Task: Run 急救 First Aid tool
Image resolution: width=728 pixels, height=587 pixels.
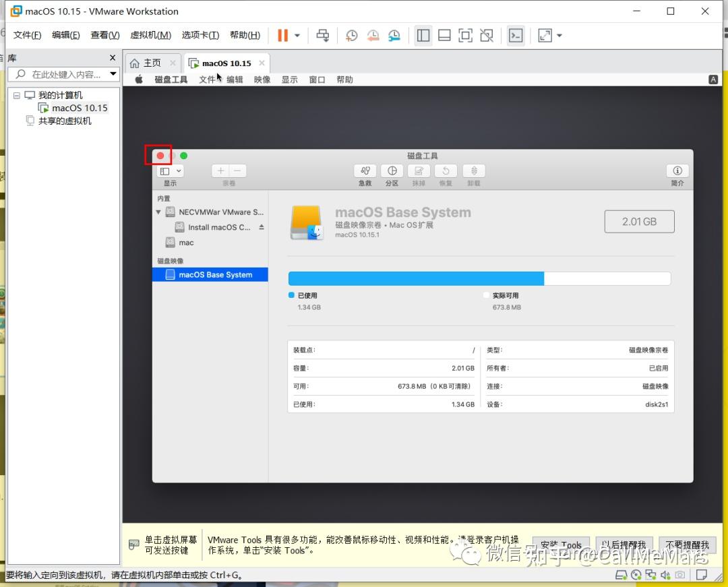Action: pos(365,171)
